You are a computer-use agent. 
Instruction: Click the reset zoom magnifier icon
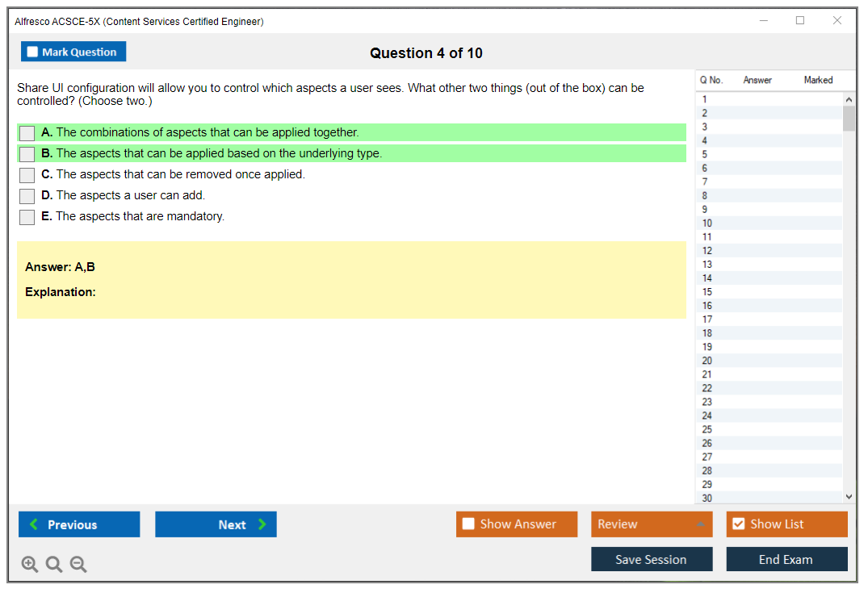(54, 565)
